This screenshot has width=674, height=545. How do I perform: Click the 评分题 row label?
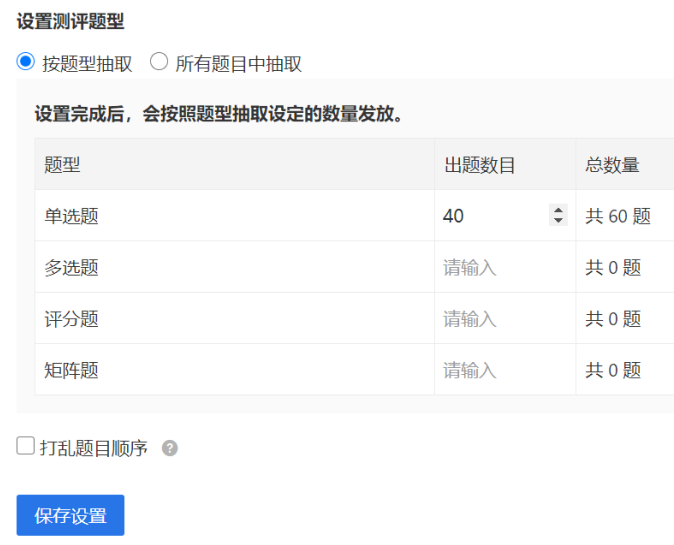pos(71,318)
